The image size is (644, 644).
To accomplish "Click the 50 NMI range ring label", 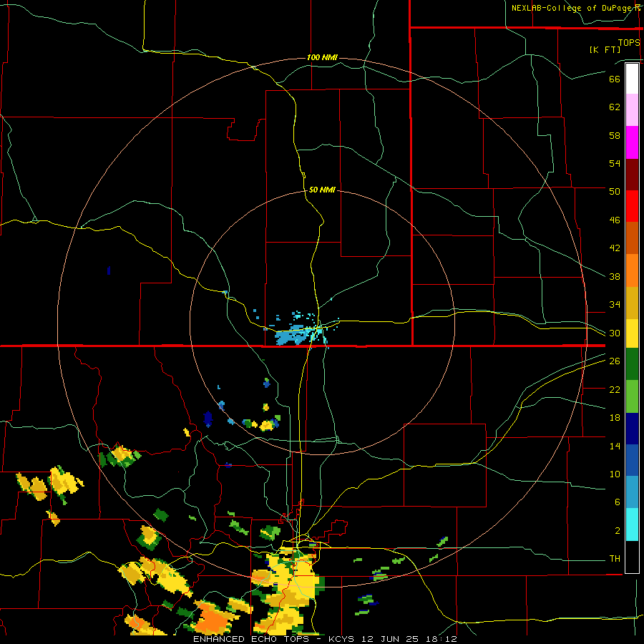I will [x=322, y=190].
